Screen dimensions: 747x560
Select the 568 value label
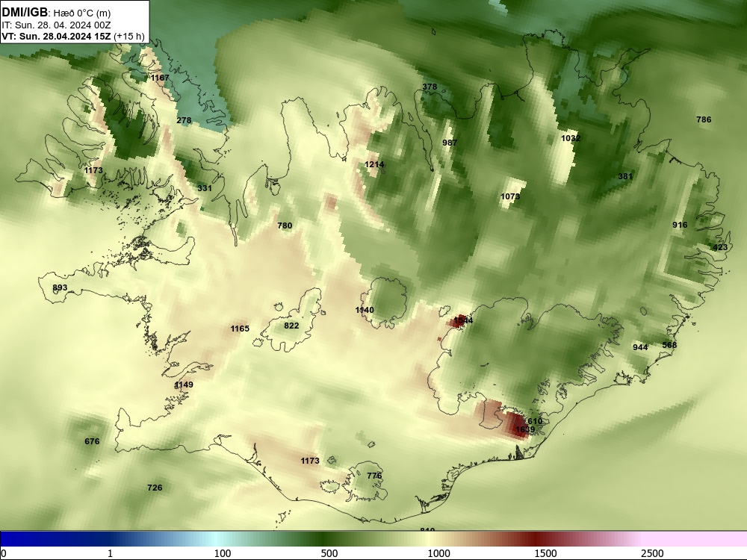coord(669,345)
